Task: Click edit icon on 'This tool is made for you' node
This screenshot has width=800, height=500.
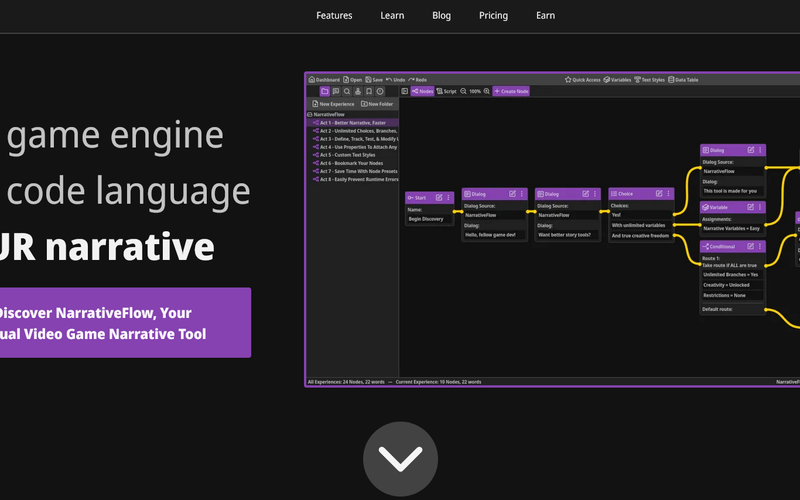Action: [x=751, y=150]
